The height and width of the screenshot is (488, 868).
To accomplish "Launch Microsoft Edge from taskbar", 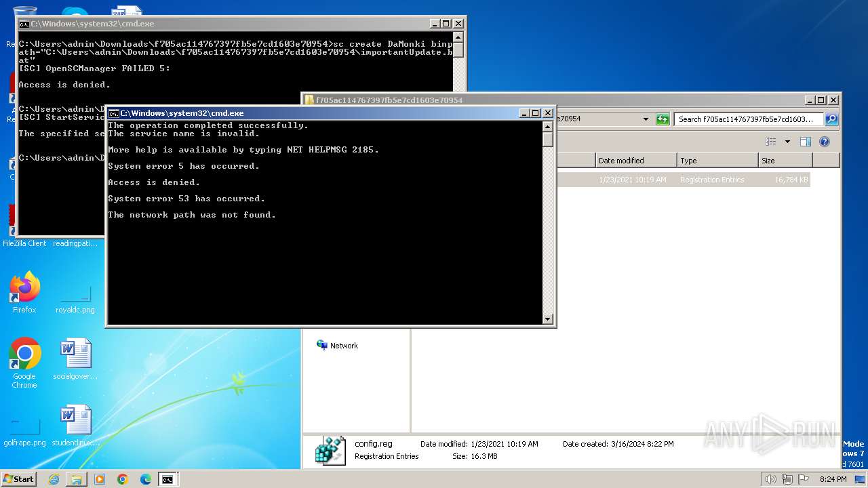I will (145, 479).
